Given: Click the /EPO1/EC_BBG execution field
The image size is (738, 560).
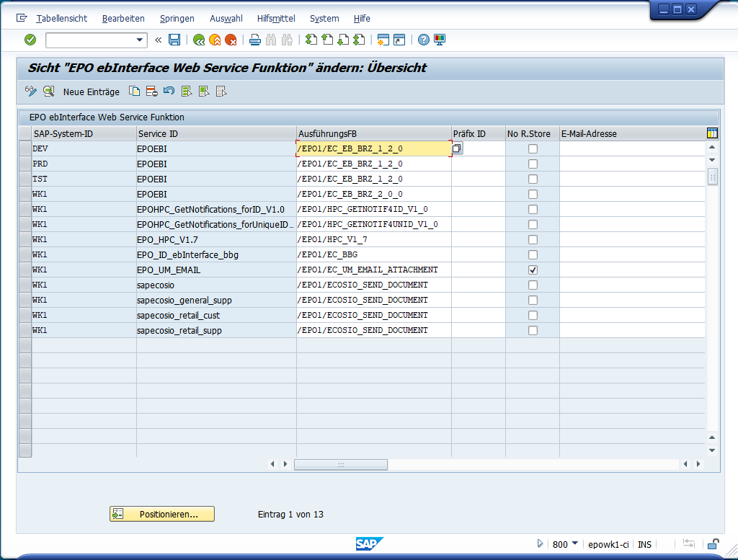Looking at the screenshot, I should click(374, 254).
